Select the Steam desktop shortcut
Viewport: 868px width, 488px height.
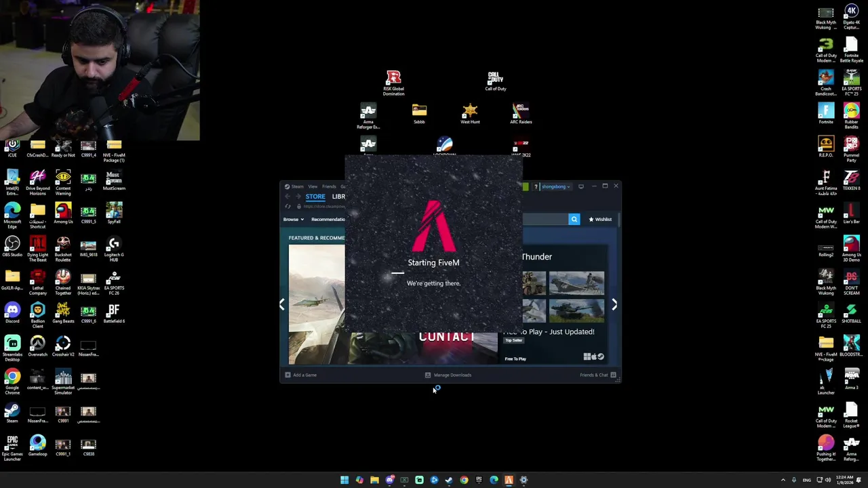coord(12,413)
